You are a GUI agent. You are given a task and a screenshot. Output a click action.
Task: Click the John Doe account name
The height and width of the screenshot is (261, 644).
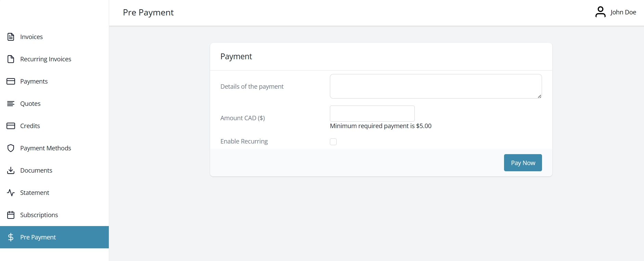623,12
